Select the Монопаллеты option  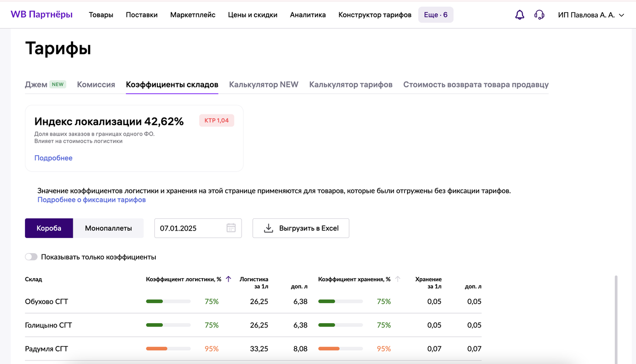pyautogui.click(x=109, y=228)
